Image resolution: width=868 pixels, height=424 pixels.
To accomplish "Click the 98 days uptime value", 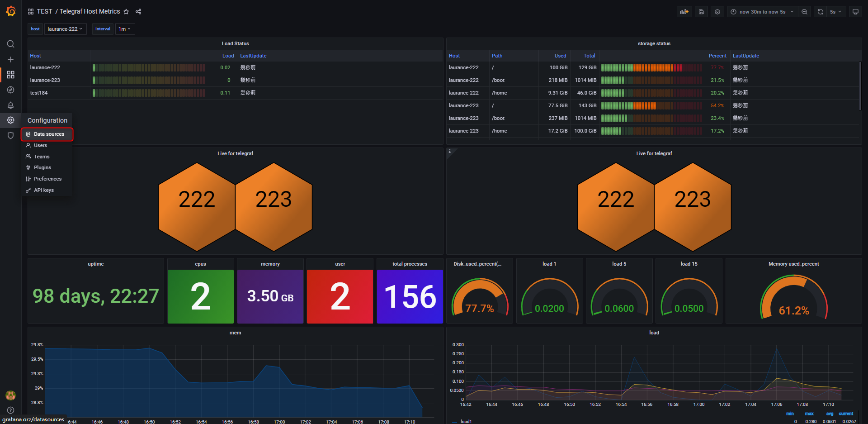I will click(96, 296).
